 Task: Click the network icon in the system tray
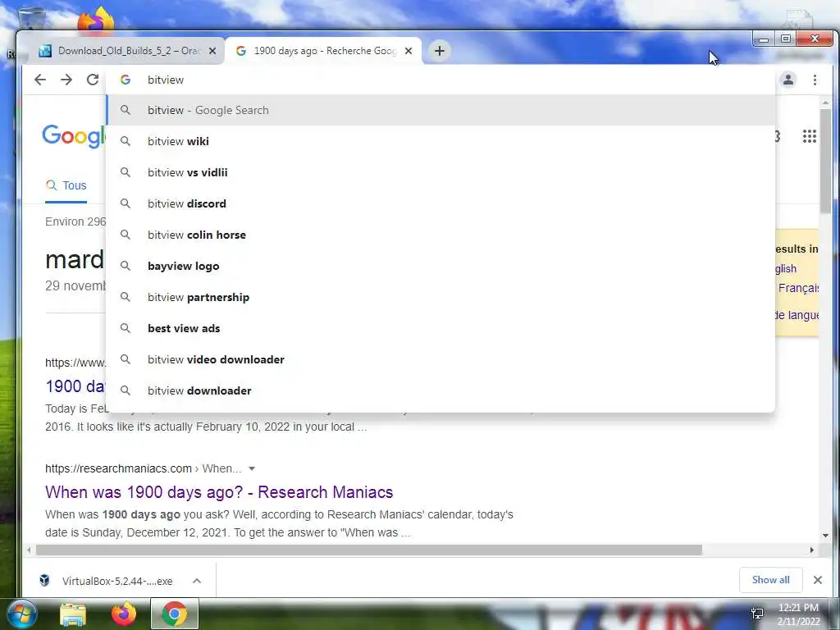[757, 614]
